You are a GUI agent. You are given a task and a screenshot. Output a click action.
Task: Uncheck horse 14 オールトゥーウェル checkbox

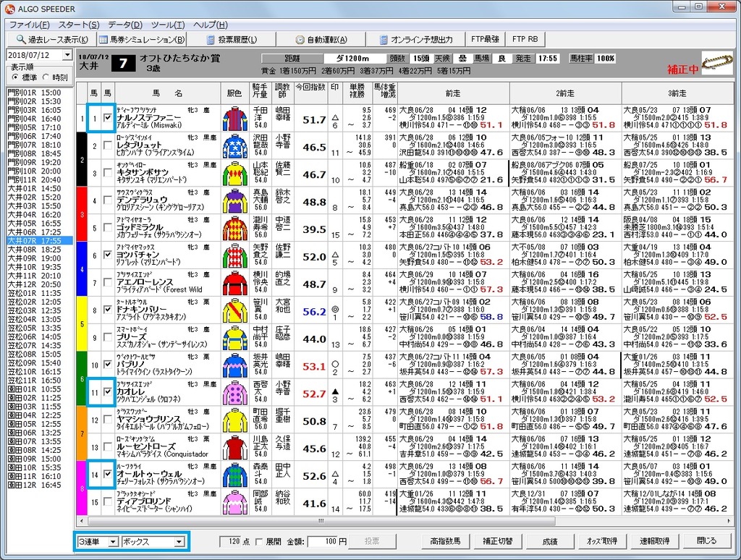pyautogui.click(x=108, y=474)
